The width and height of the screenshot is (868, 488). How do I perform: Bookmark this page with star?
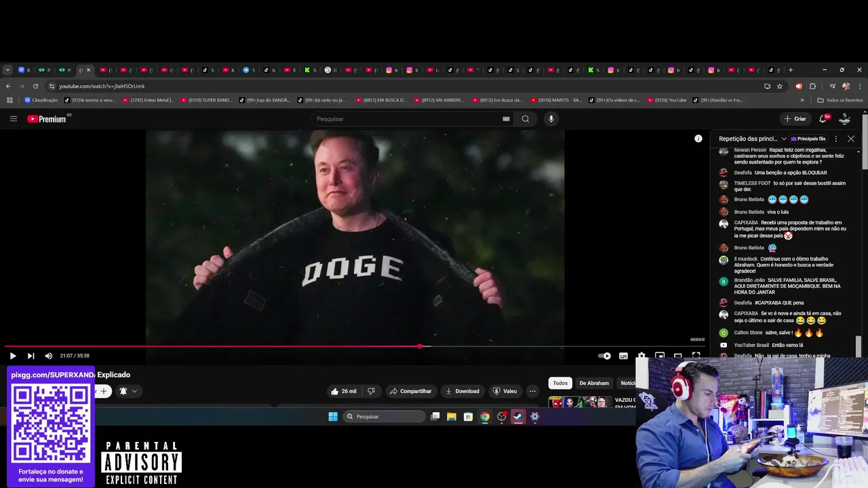click(780, 86)
